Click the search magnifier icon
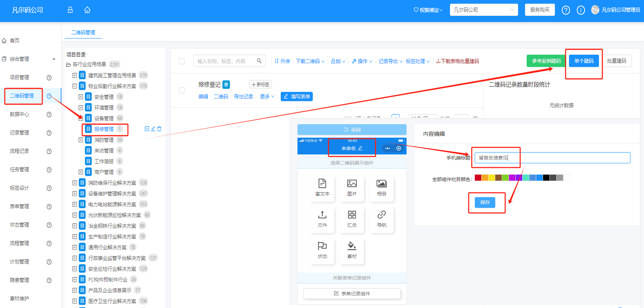Viewport: 644px width, 308px height. [x=259, y=61]
